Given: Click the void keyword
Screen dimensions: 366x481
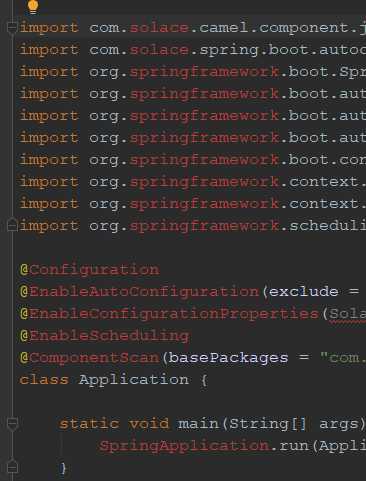Looking at the screenshot, I should [149, 424].
